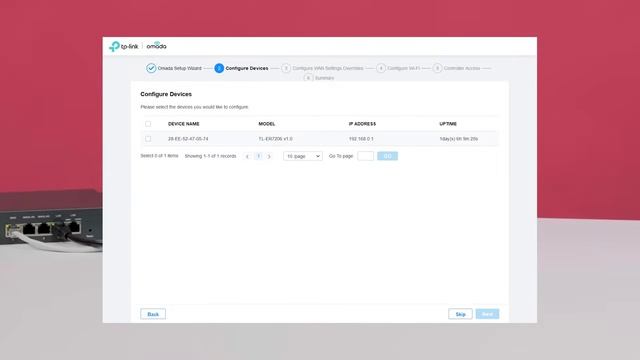Click the Omada logo

pos(156,46)
